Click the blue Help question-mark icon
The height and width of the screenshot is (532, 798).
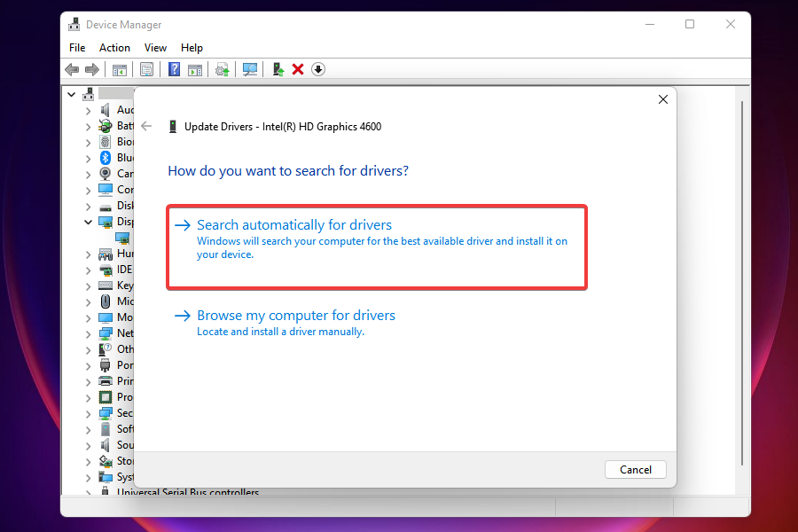point(174,69)
